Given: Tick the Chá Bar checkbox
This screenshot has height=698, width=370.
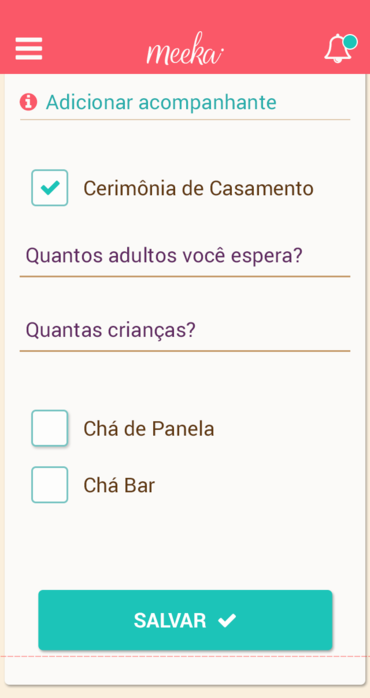Looking at the screenshot, I should pyautogui.click(x=50, y=485).
